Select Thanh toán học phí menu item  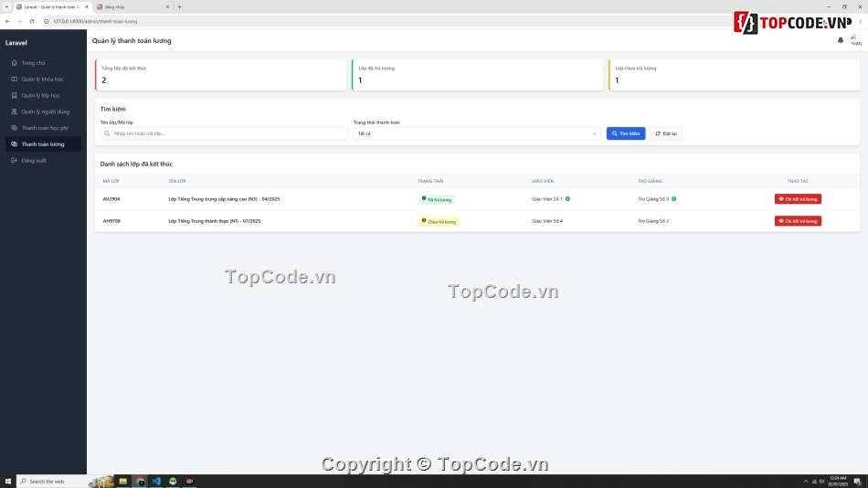click(43, 128)
